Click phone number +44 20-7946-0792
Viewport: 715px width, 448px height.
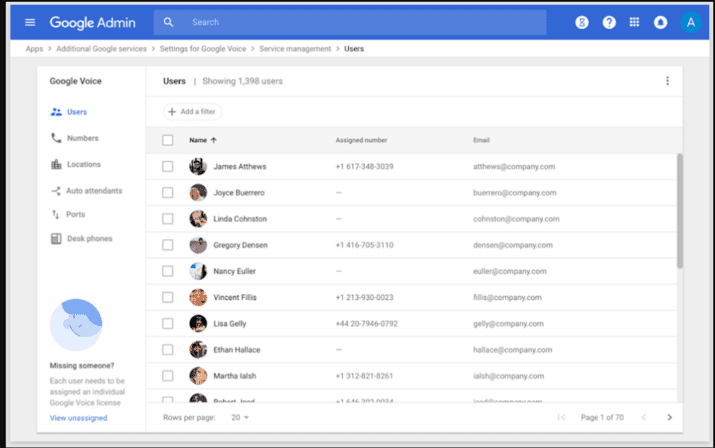(x=367, y=323)
